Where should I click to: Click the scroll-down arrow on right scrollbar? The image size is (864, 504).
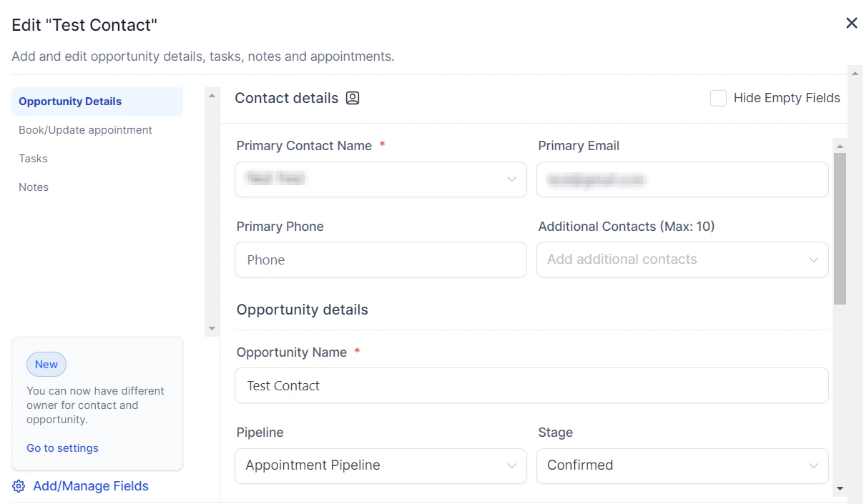[x=840, y=489]
